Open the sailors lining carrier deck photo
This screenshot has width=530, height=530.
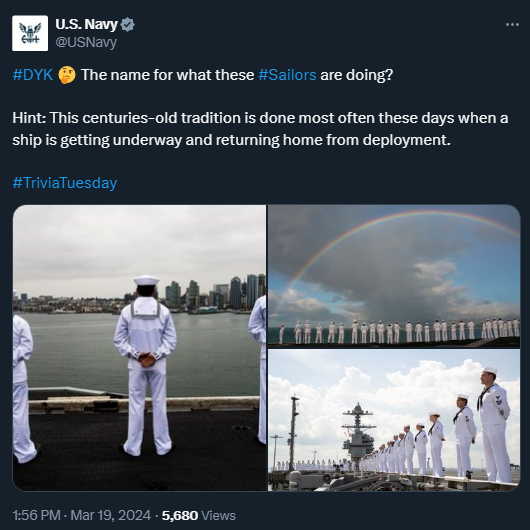(394, 420)
